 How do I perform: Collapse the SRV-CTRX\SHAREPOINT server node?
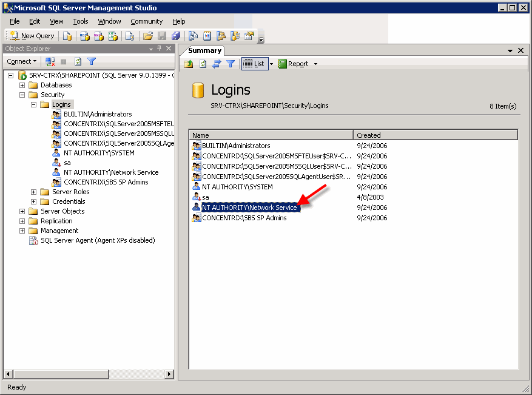[10, 75]
